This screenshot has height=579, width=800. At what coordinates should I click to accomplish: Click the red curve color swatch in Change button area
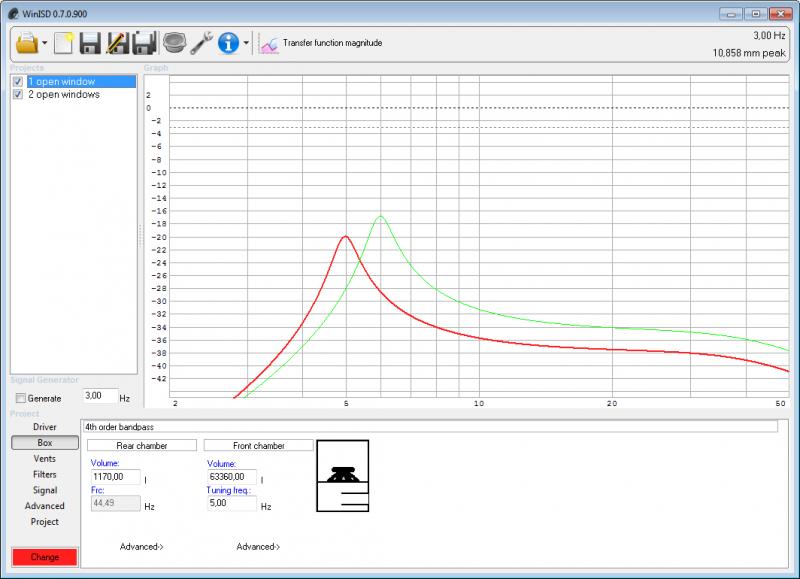(44, 557)
